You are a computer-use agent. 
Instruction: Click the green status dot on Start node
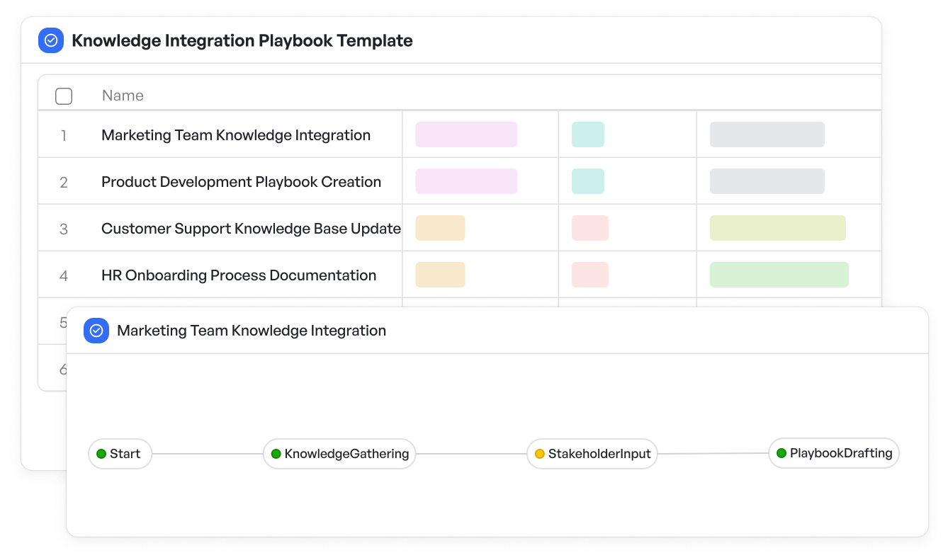coord(101,454)
